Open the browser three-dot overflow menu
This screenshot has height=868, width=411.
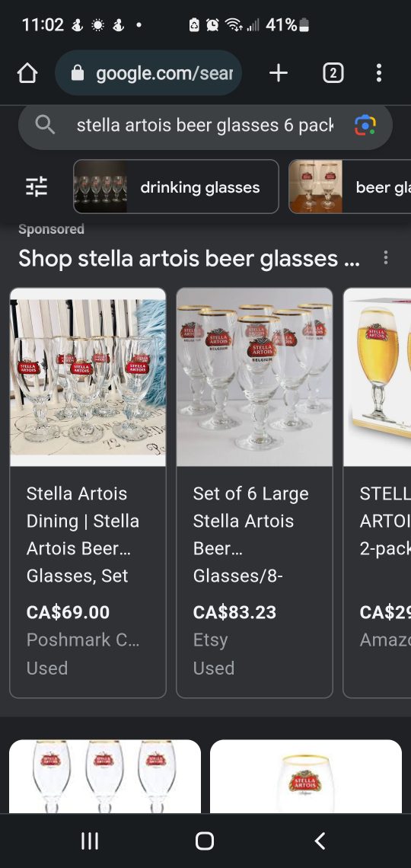click(379, 73)
